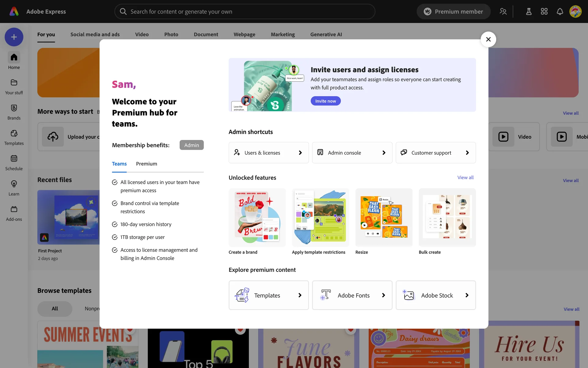Open the Schedule calendar icon
This screenshot has width=588, height=368.
(x=14, y=159)
